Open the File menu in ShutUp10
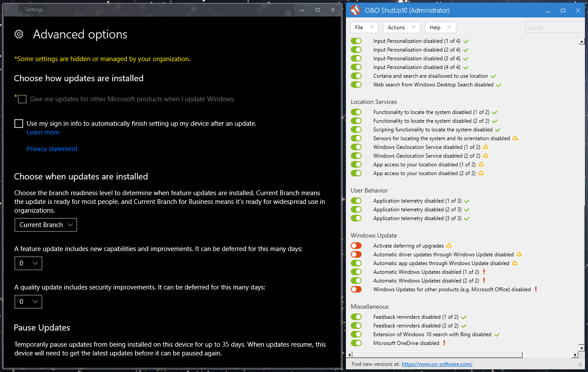This screenshot has height=372, width=588. pyautogui.click(x=364, y=28)
